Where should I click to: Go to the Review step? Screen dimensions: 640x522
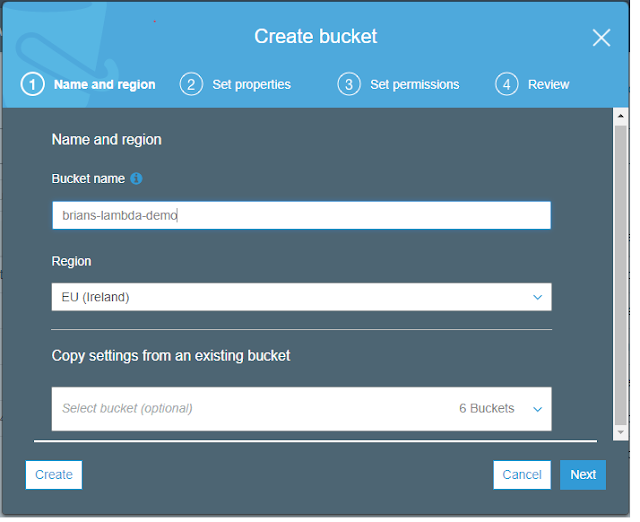pos(549,84)
